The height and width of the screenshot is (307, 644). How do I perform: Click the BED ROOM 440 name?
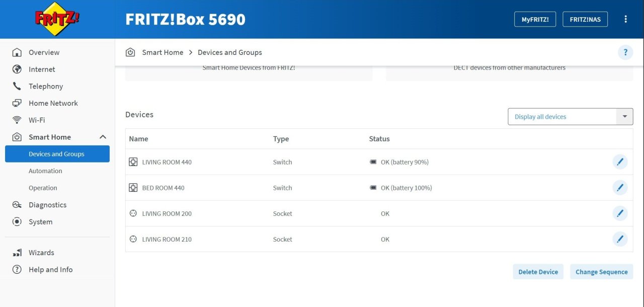tap(164, 188)
